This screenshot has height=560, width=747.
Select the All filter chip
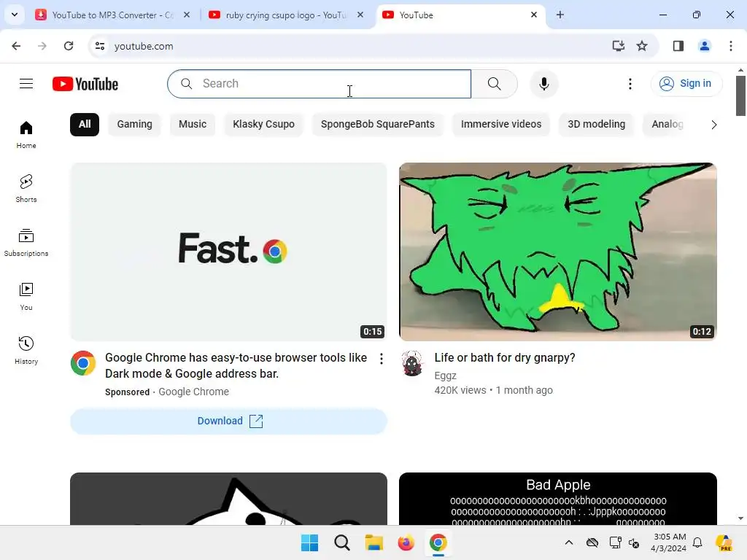[85, 124]
